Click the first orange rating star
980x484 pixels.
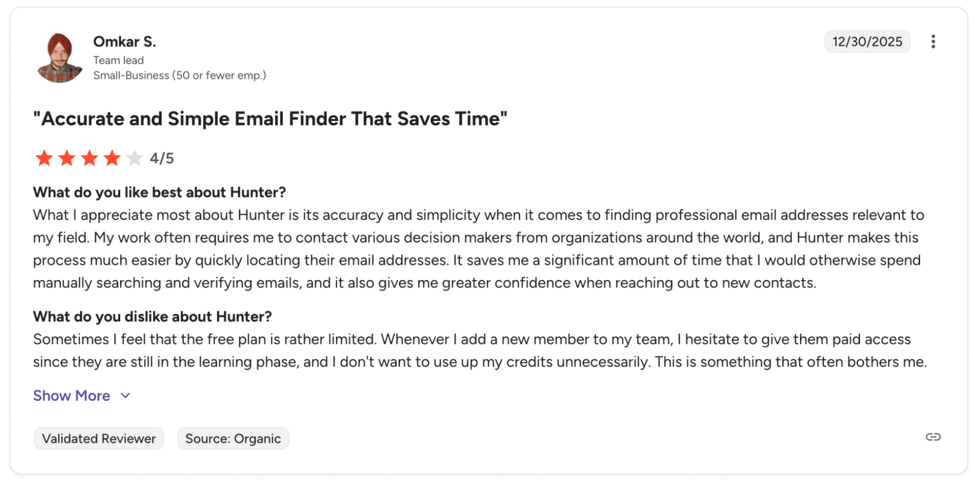tap(44, 158)
